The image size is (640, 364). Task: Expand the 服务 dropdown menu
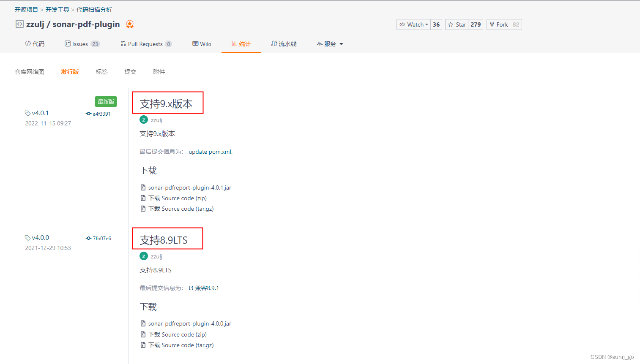click(330, 44)
